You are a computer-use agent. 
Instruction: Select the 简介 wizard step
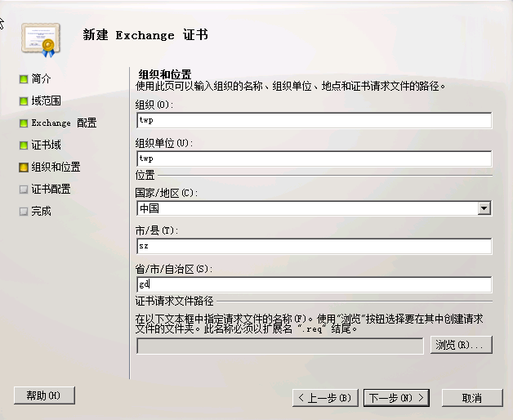coord(35,79)
